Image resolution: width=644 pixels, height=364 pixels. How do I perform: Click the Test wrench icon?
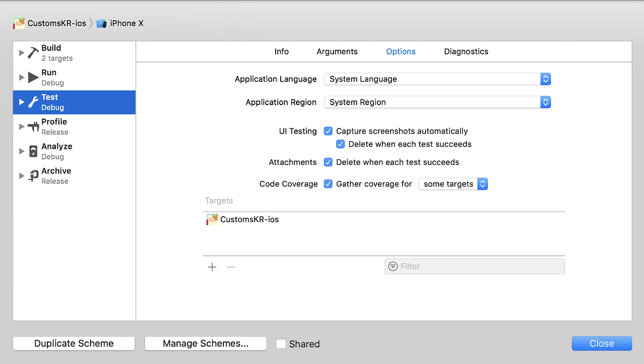[33, 102]
